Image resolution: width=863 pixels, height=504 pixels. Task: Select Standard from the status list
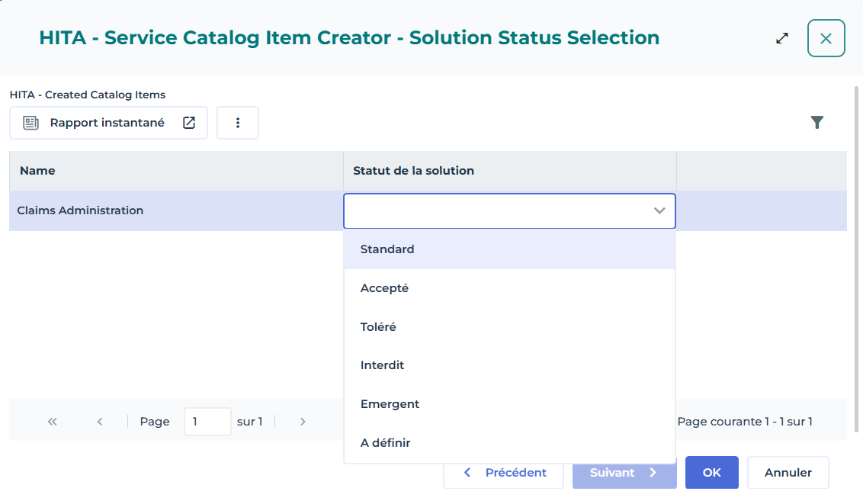387,249
